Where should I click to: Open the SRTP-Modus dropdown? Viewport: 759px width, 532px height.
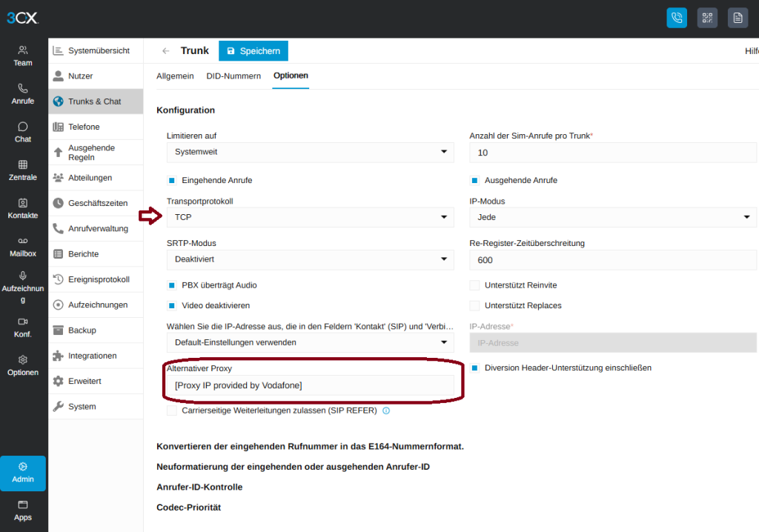[x=311, y=259]
